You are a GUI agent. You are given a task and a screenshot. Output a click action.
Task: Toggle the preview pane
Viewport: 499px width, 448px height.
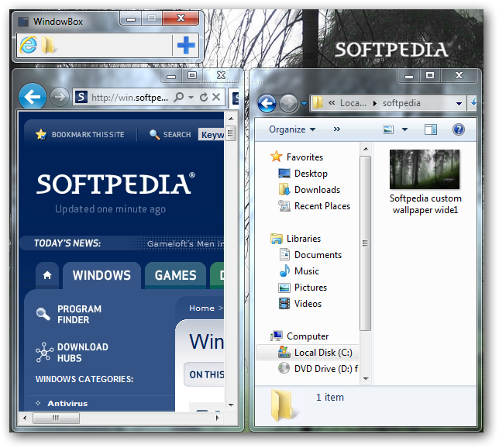431,129
